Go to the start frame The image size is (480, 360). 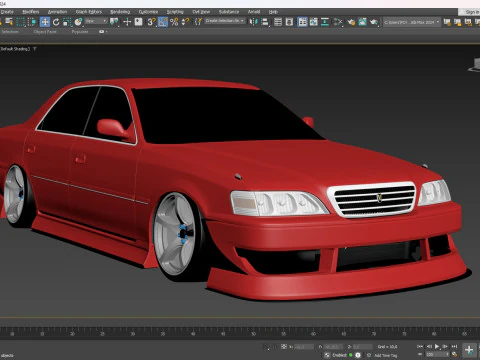tap(420, 347)
